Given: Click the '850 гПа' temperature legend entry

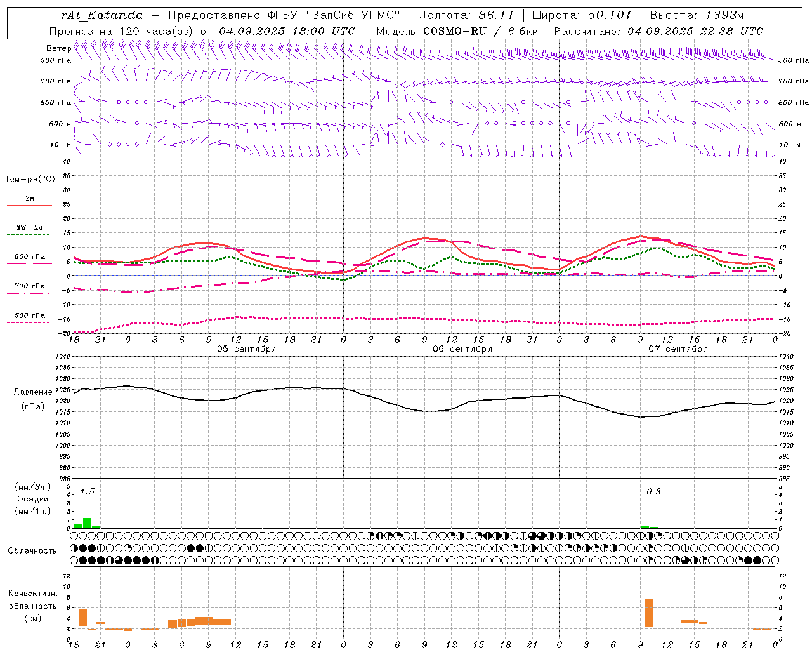Looking at the screenshot, I should (29, 257).
